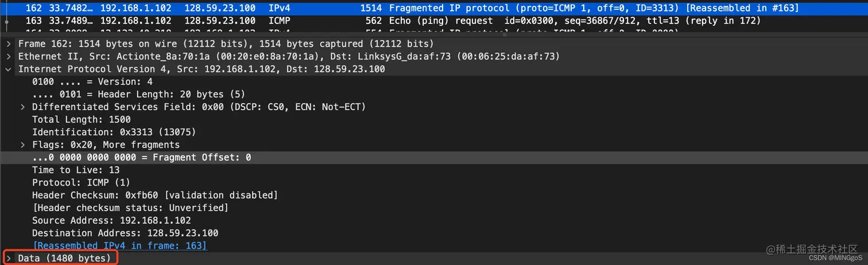Expand the Differentiated Services Field arrow
The height and width of the screenshot is (265, 868).
point(22,107)
